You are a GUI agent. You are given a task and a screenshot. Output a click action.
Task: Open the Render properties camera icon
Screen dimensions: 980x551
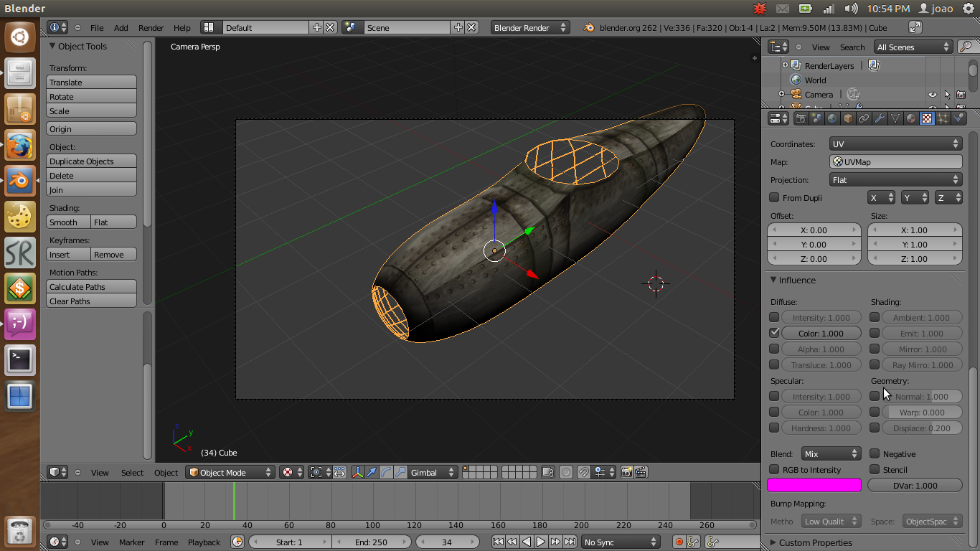(x=801, y=118)
